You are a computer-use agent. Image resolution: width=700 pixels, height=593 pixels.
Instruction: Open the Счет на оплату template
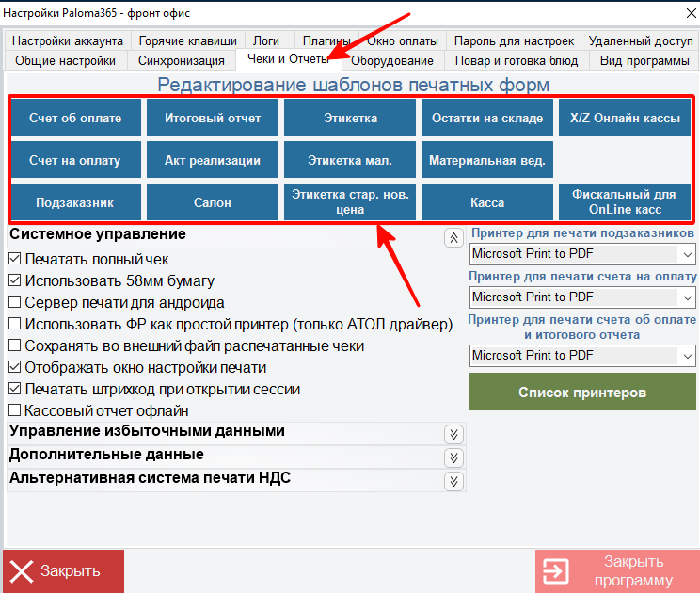pos(75,160)
